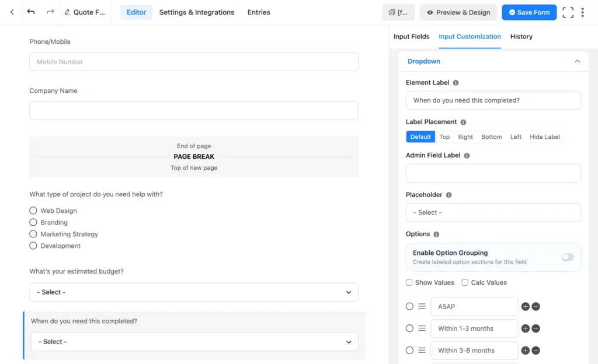
Task: Set Within 1-3 months as default radio
Action: click(409, 328)
